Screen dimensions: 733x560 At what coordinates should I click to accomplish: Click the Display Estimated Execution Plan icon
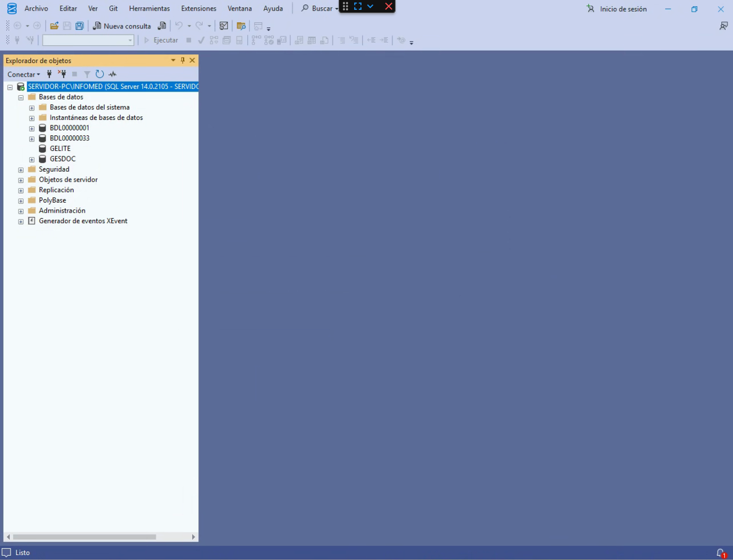214,40
